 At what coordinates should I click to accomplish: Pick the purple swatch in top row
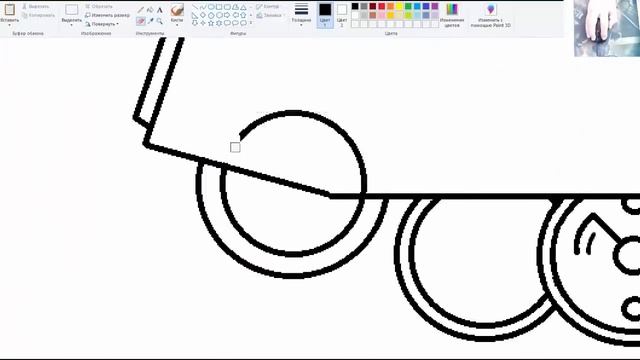[435, 6]
